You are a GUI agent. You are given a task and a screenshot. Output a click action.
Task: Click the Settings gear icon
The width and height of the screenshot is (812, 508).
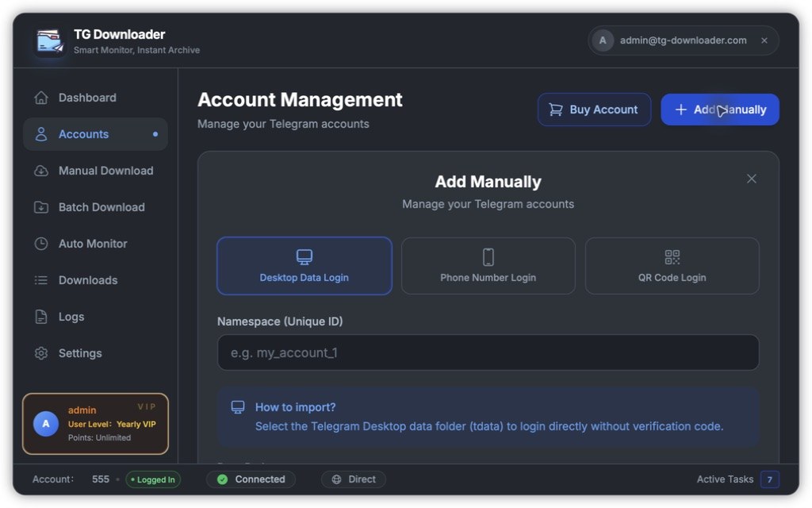coord(41,353)
